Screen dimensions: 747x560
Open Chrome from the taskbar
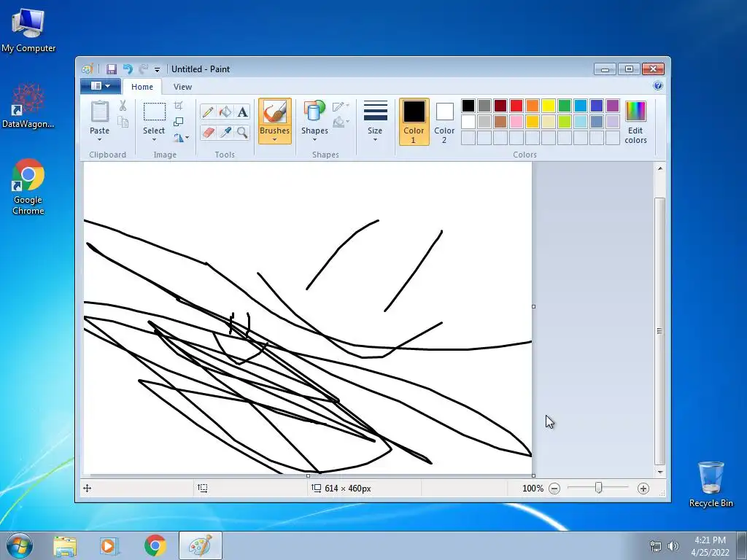click(x=155, y=545)
